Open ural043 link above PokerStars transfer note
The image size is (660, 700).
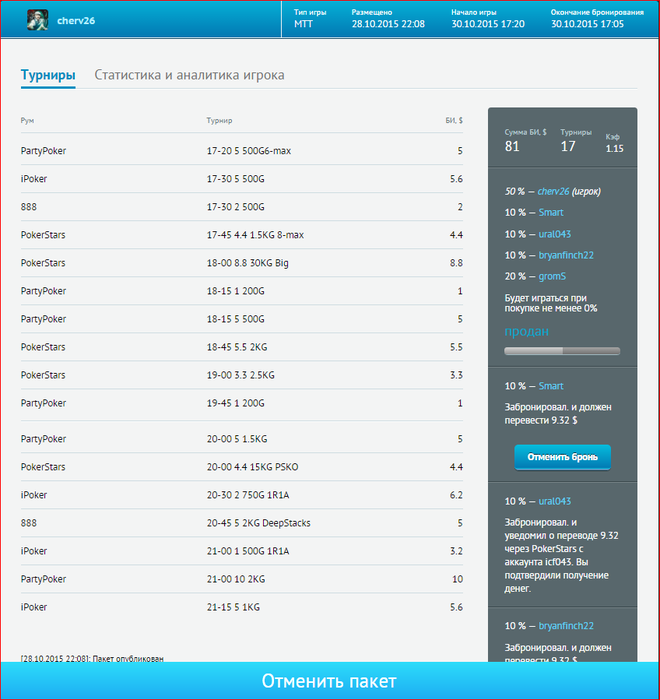point(555,501)
